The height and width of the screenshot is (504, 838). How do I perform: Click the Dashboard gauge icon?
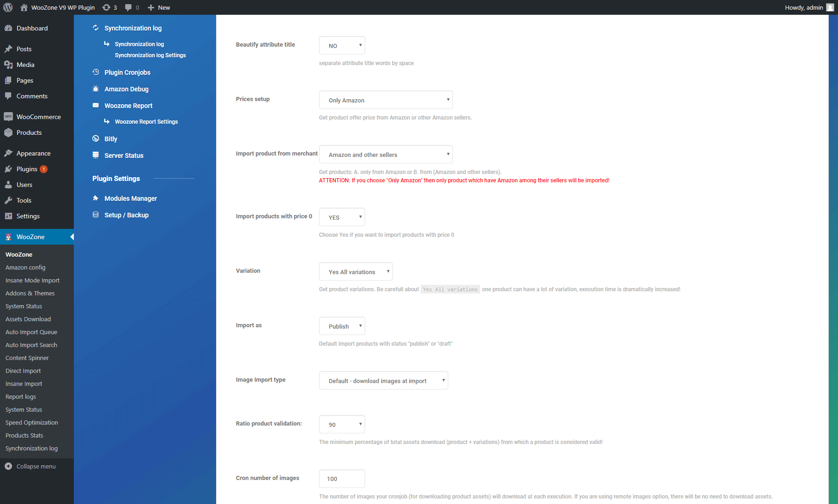[8, 28]
